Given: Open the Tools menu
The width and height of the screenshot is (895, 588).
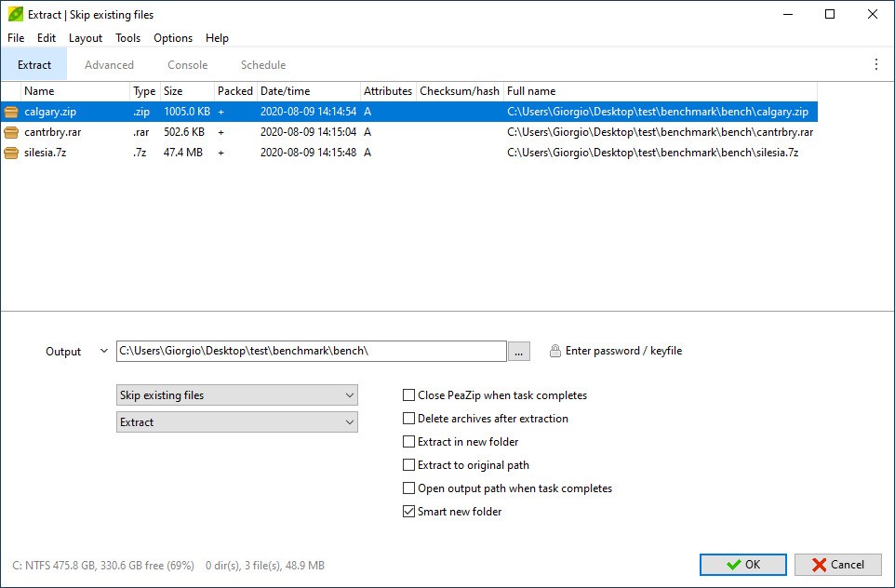Looking at the screenshot, I should pos(127,37).
